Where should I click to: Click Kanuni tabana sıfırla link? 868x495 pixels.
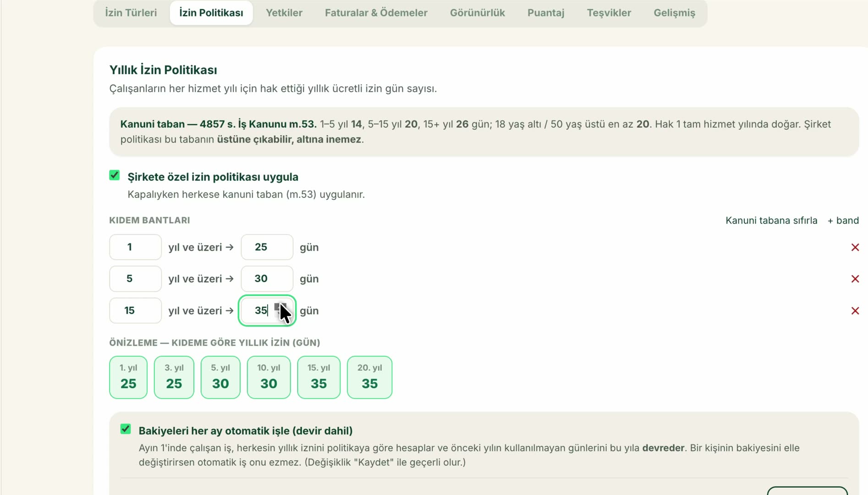tap(771, 220)
